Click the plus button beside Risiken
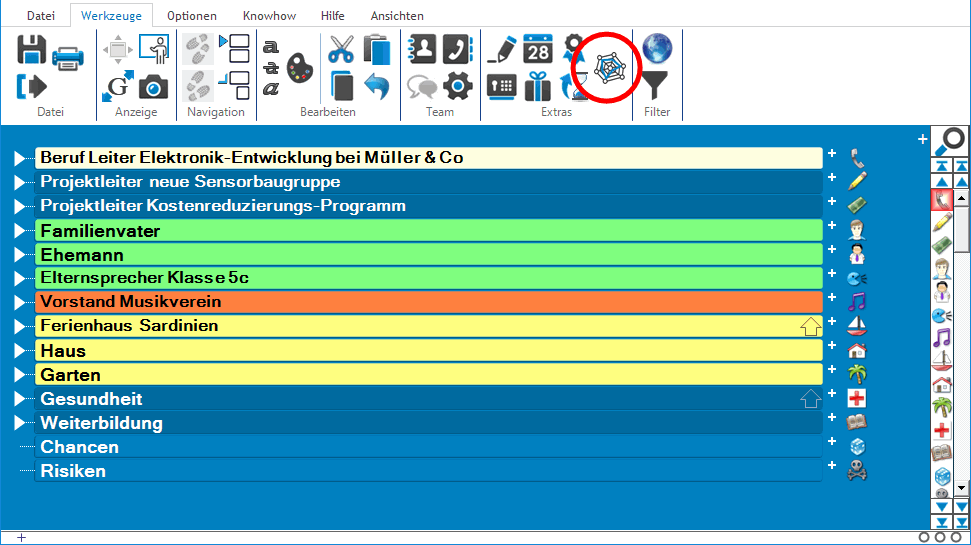971x545 pixels. [x=831, y=465]
